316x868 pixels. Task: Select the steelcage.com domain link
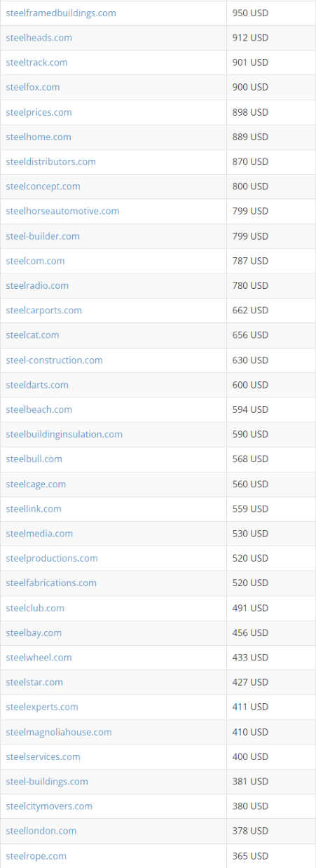(36, 484)
